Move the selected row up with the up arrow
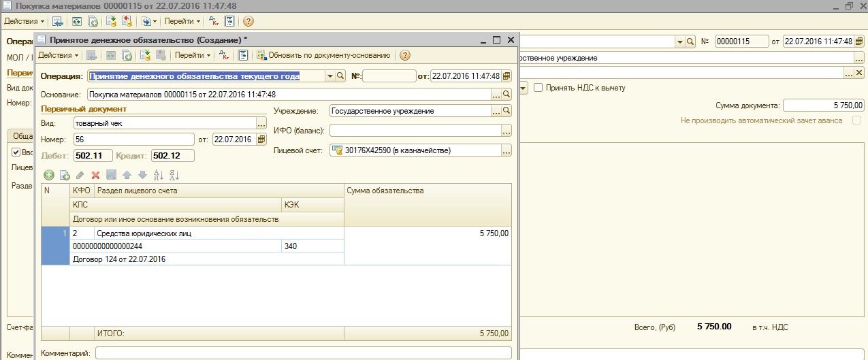The image size is (868, 360). click(x=127, y=175)
